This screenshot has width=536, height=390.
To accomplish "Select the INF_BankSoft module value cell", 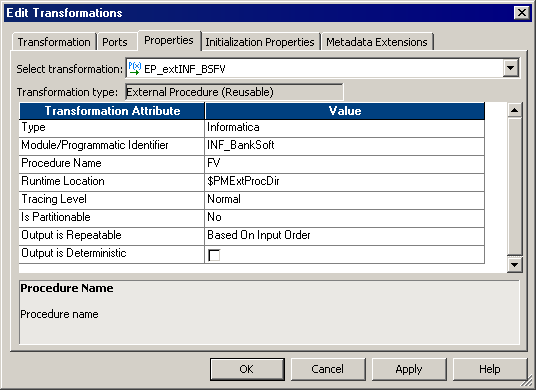I will pos(345,146).
